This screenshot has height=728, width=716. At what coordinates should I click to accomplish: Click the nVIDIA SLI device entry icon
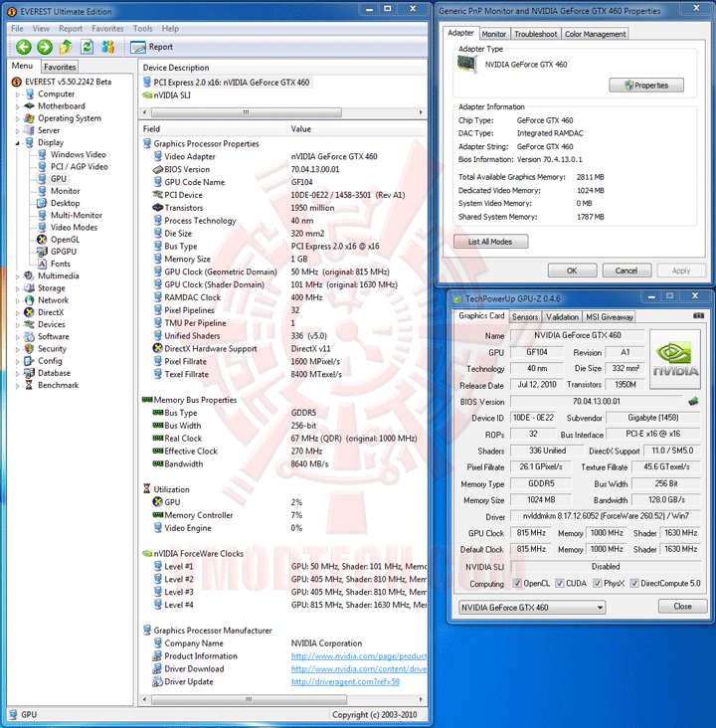point(147,95)
